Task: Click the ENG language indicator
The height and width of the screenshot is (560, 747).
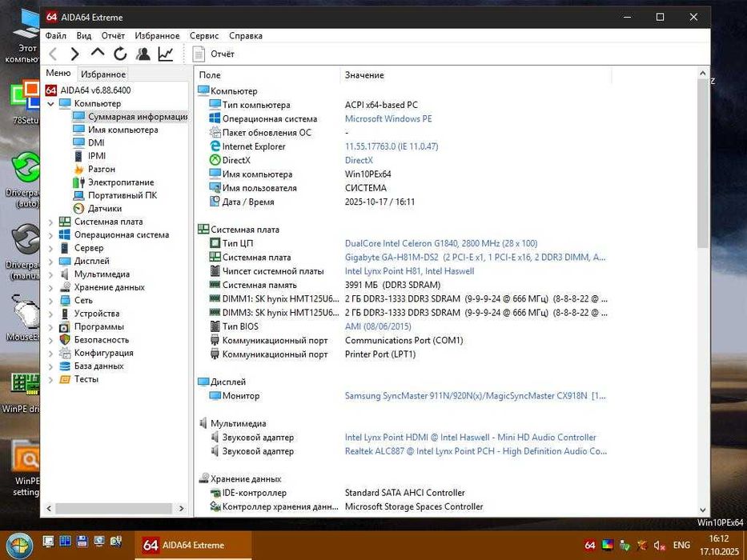Action: click(x=681, y=546)
